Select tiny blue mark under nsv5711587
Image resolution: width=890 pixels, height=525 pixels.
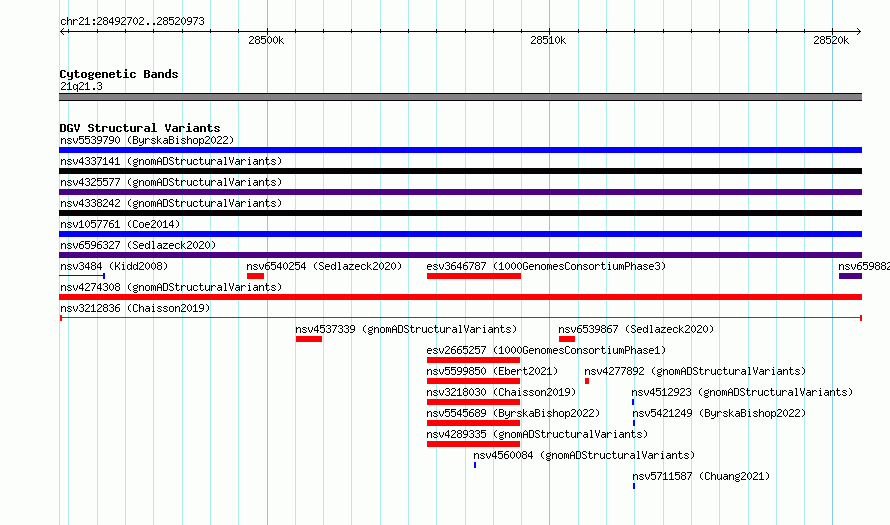(x=634, y=486)
